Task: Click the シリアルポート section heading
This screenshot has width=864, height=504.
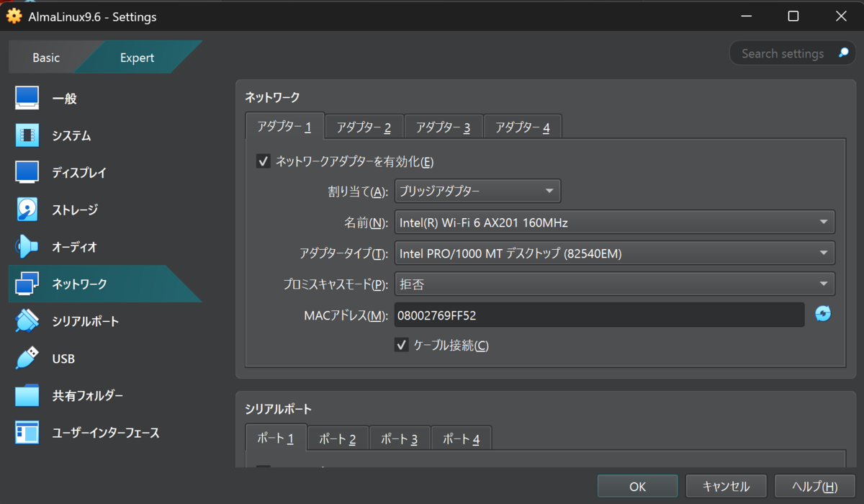Action: click(279, 409)
